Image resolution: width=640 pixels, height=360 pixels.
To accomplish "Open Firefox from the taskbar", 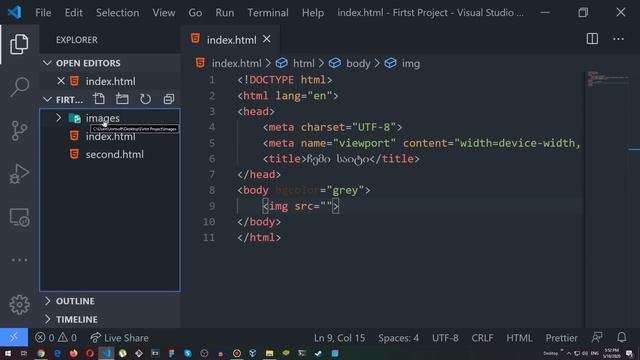I will (73, 353).
